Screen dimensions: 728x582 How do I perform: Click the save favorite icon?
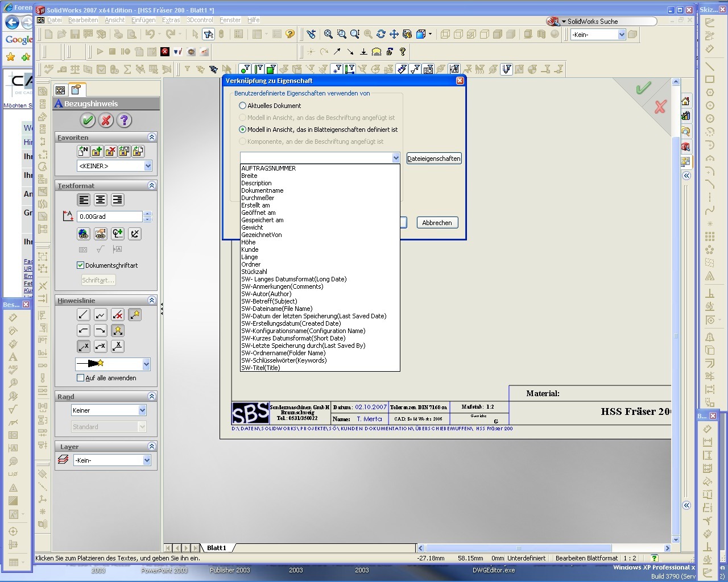(x=124, y=151)
